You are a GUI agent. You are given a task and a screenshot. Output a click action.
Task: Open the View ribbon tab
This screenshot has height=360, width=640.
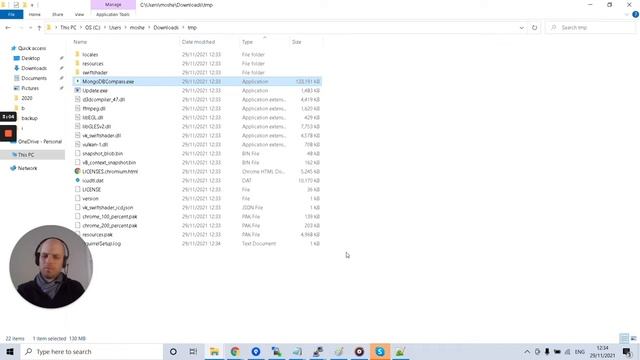(79, 14)
